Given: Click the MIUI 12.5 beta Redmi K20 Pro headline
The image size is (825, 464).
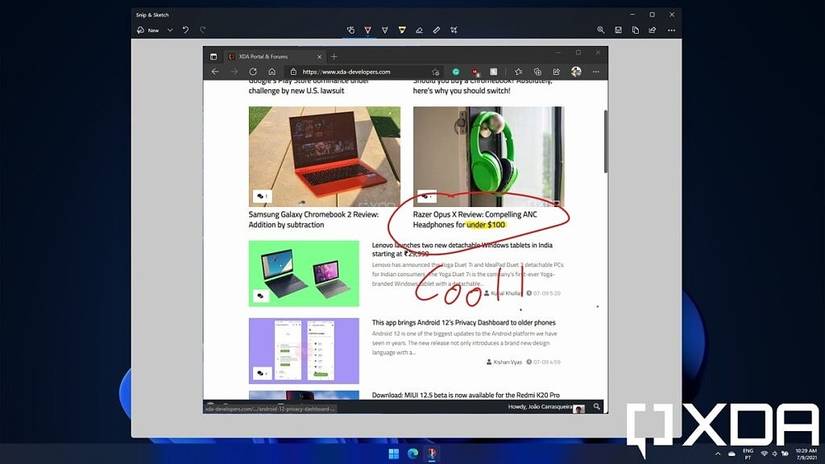Looking at the screenshot, I should 466,395.
